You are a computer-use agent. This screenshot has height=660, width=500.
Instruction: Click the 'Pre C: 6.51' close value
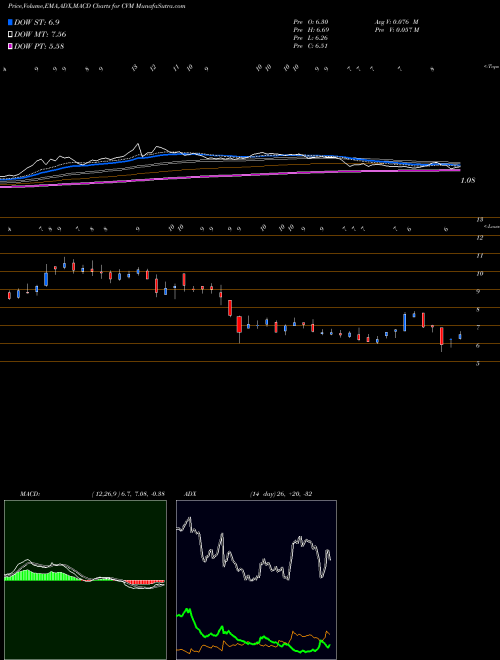(311, 46)
